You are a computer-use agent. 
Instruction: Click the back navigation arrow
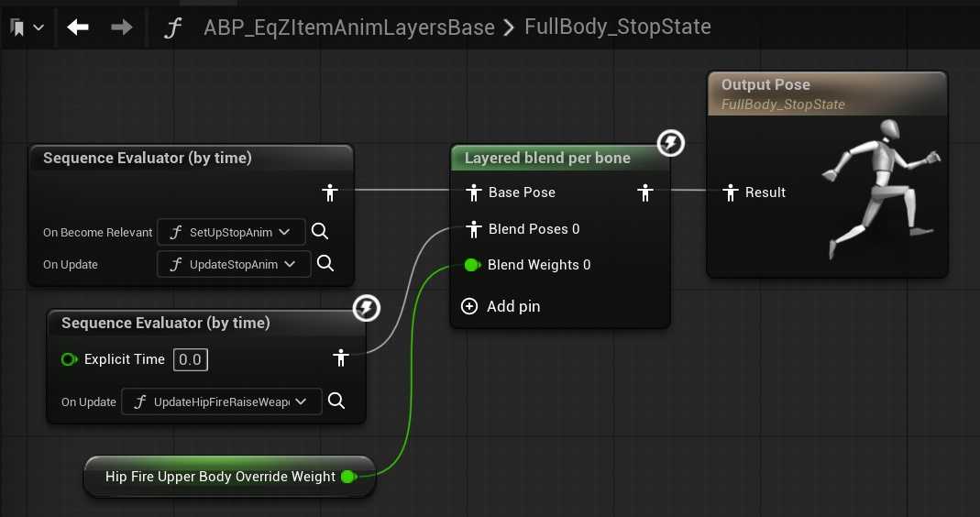[x=78, y=27]
